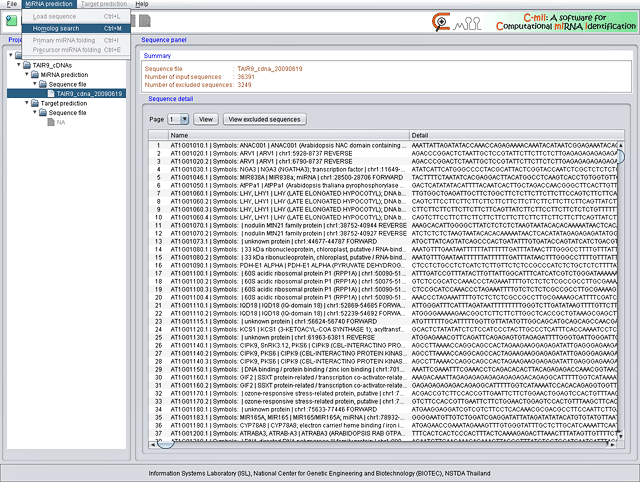Click the sequence file value TAIR9_cdna_20090619 in Summary
The image size is (640, 482).
point(270,69)
